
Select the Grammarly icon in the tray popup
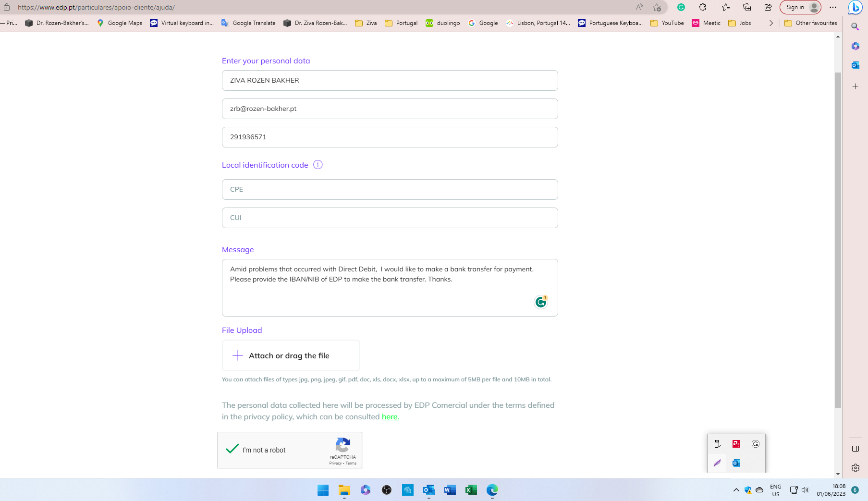(755, 444)
